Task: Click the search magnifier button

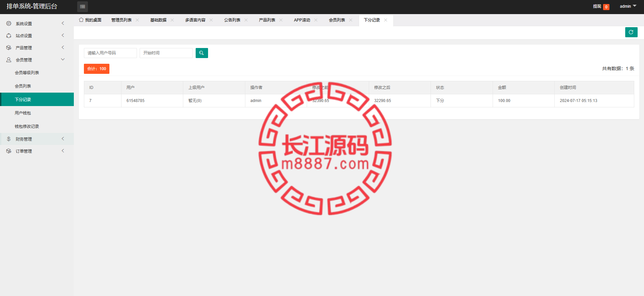Action: (x=202, y=53)
